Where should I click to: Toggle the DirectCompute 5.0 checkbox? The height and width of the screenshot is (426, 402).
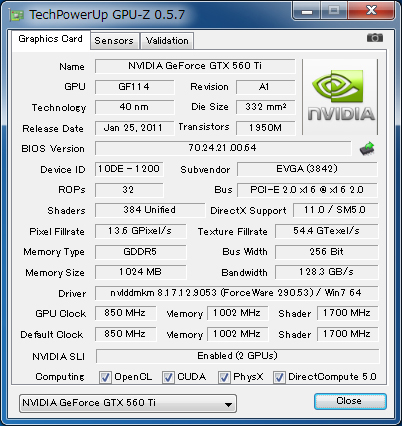(x=279, y=377)
